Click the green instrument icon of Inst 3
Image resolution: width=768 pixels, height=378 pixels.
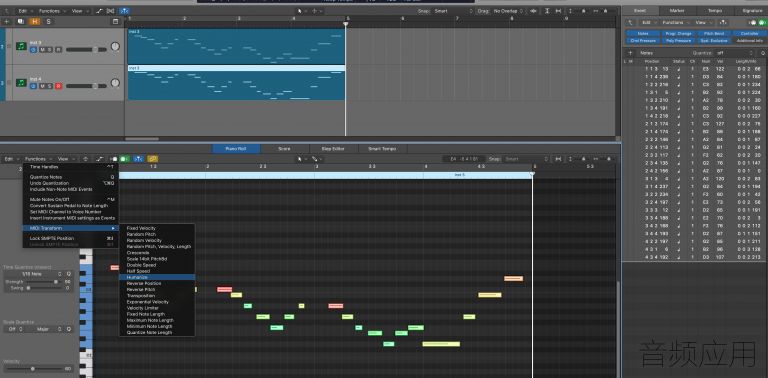pyautogui.click(x=21, y=46)
